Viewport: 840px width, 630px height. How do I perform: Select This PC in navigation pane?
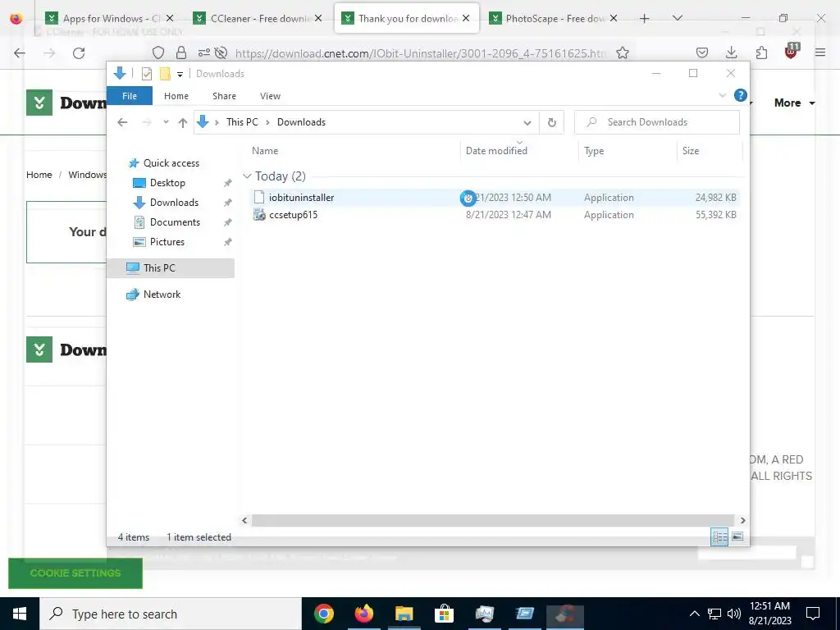pos(159,268)
